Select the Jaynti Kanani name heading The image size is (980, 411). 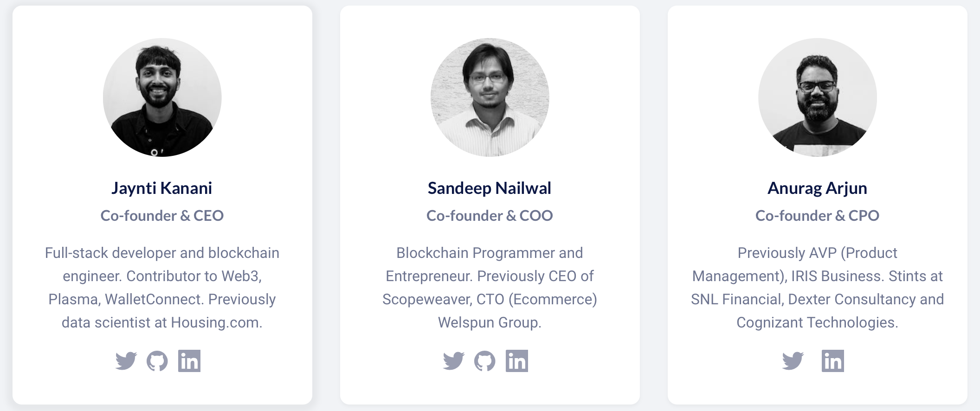pos(162,188)
